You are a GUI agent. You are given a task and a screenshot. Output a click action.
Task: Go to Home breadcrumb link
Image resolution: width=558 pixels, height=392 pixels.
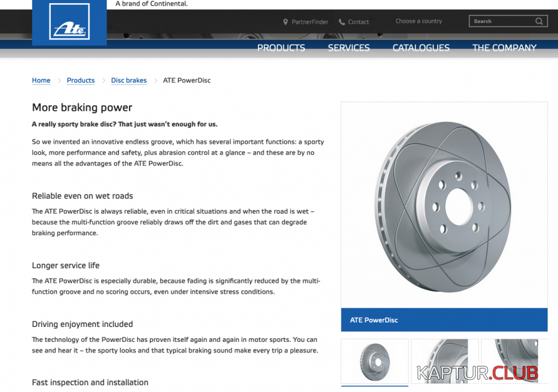[x=41, y=81]
